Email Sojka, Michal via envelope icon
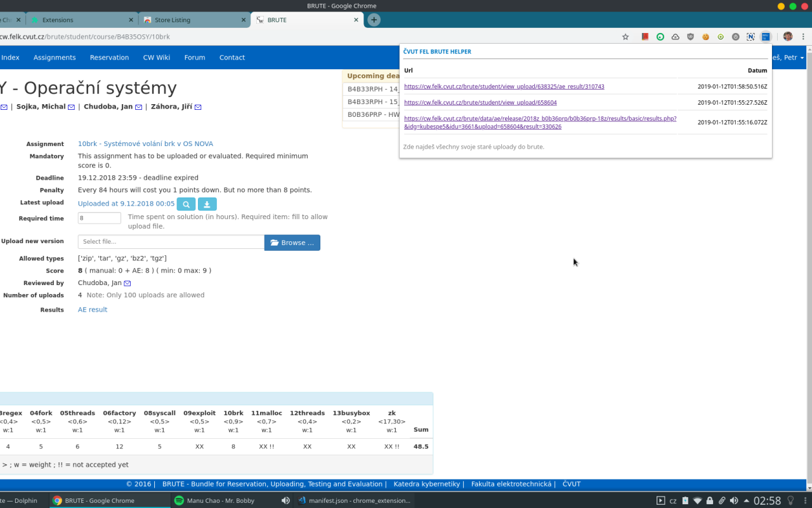This screenshot has height=508, width=812. point(71,107)
